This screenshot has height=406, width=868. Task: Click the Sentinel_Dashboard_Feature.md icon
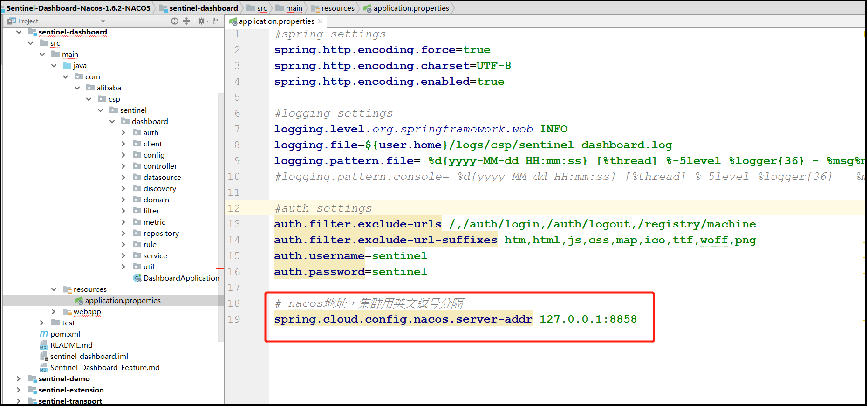[44, 368]
